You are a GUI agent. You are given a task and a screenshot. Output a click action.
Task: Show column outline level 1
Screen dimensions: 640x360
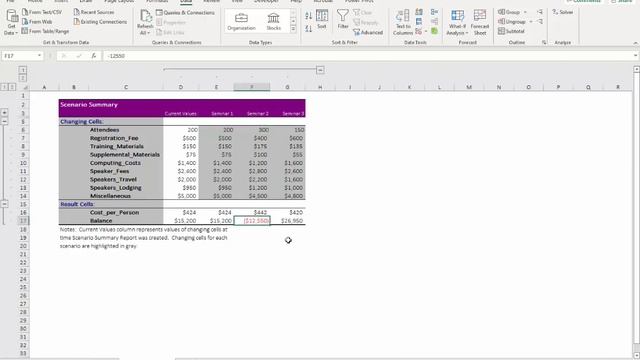(x=23, y=70)
